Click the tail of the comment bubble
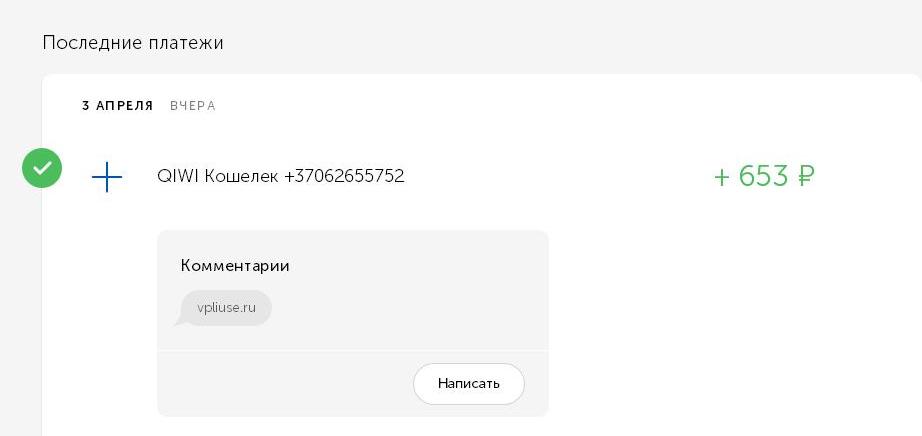 pos(179,321)
